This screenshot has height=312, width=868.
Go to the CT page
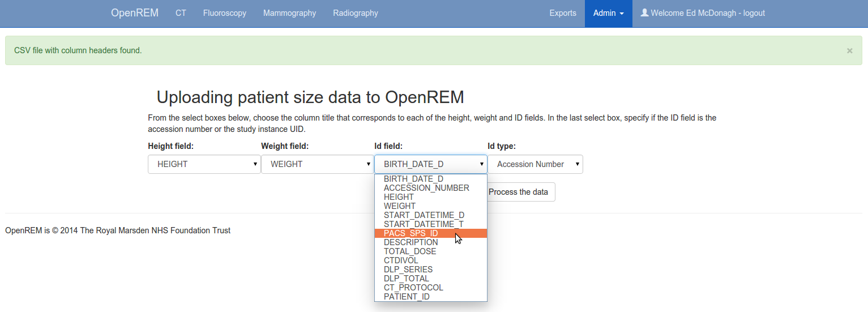[x=181, y=13]
